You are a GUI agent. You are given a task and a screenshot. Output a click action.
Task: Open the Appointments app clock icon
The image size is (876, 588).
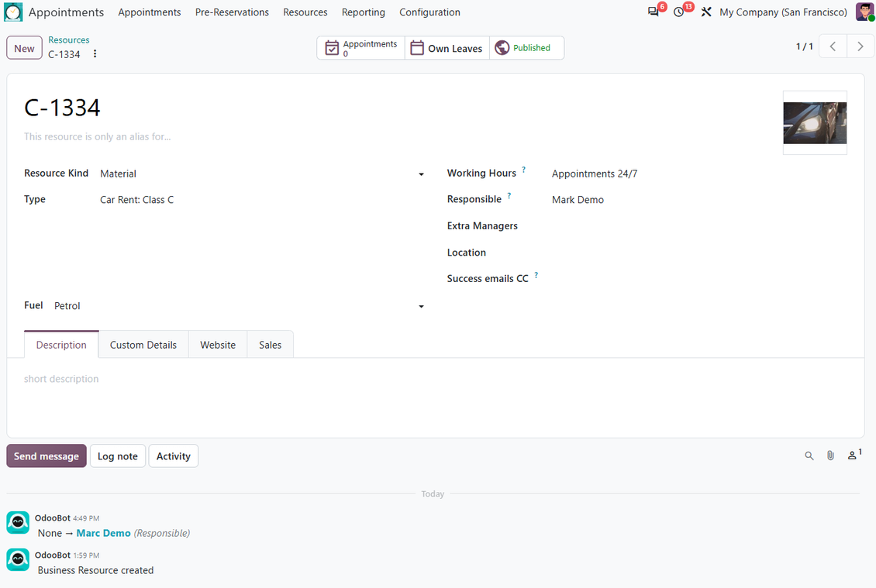(13, 12)
